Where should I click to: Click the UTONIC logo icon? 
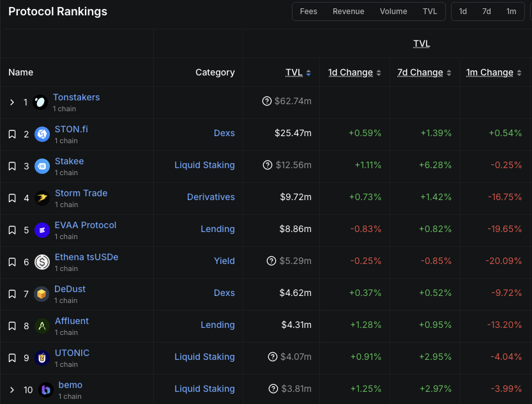42,358
